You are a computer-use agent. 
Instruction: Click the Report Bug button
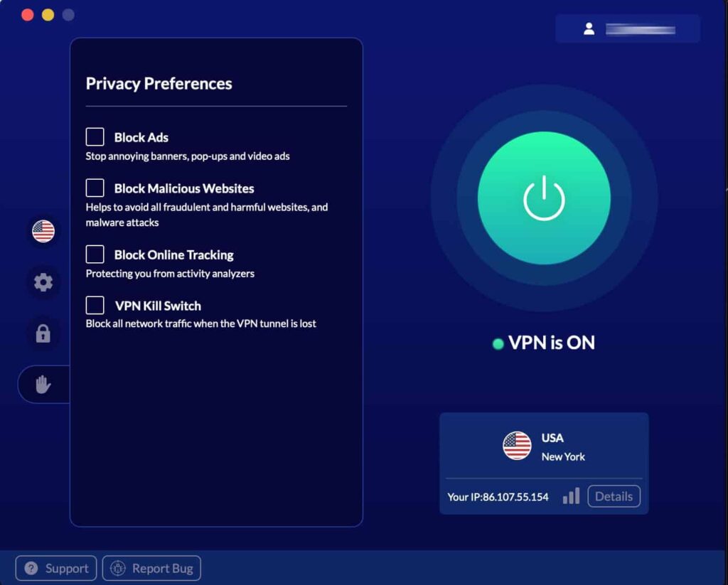click(x=151, y=569)
